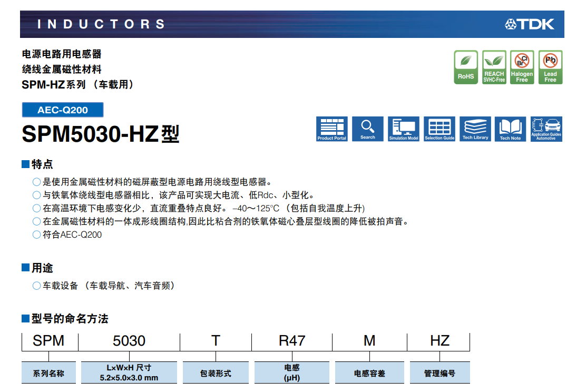The image size is (586, 392).
Task: Click the 绕线金属磁性材料 subtitle
Action: click(62, 70)
